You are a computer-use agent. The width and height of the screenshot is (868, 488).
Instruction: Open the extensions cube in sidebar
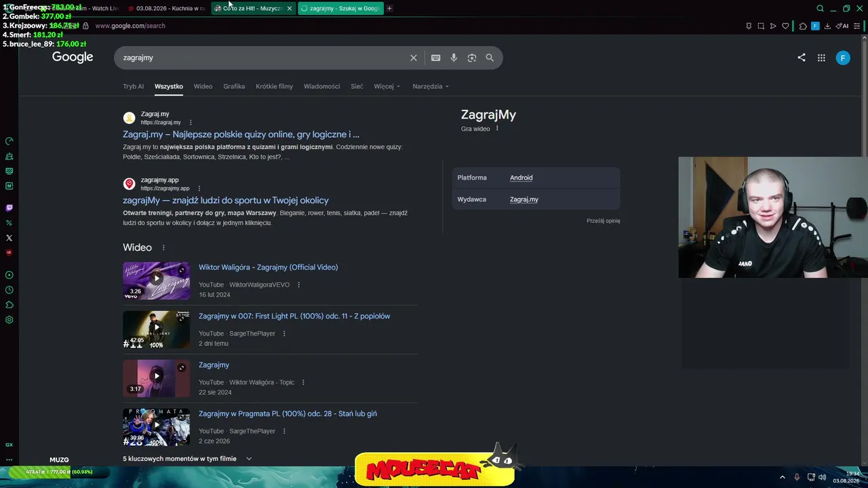(9, 305)
